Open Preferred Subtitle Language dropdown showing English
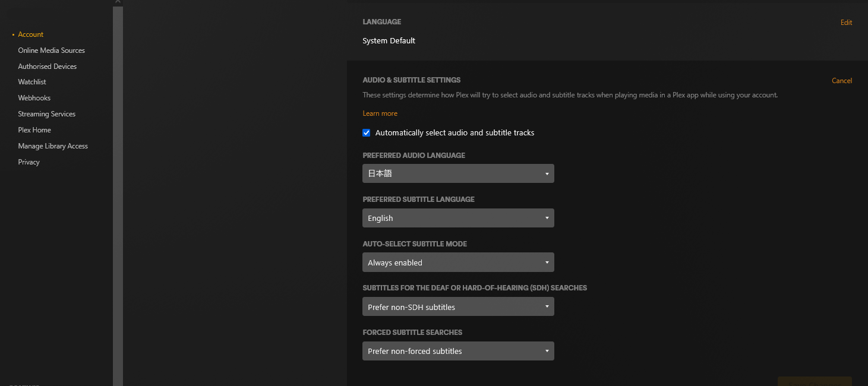This screenshot has height=386, width=868. pos(458,218)
